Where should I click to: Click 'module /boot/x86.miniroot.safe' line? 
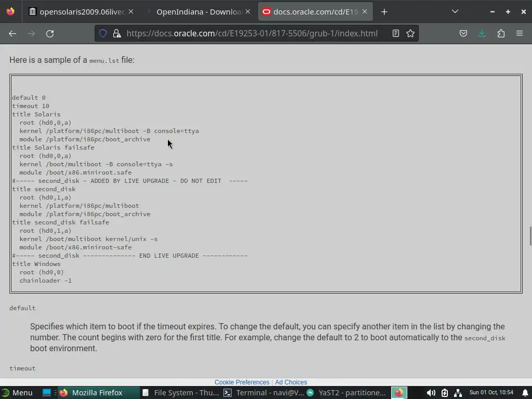pos(75,172)
